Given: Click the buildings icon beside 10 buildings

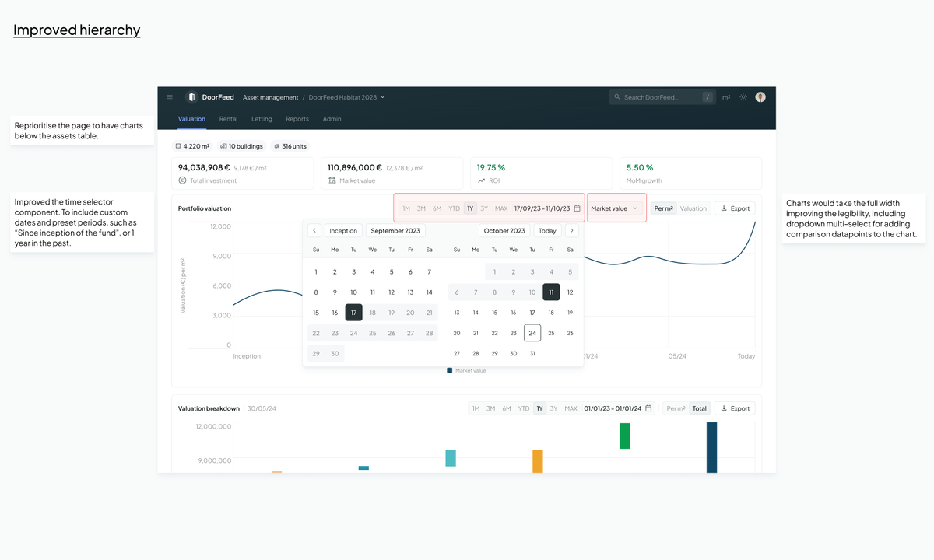Looking at the screenshot, I should coord(223,145).
